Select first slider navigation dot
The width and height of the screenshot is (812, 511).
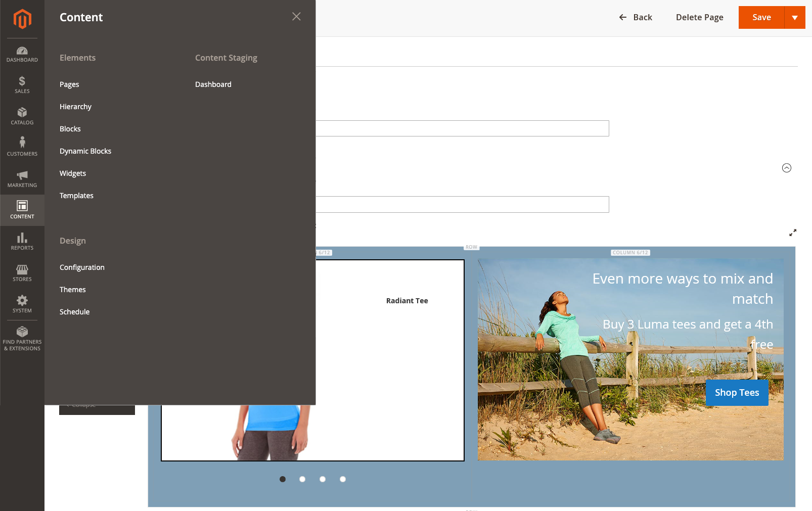(x=283, y=479)
